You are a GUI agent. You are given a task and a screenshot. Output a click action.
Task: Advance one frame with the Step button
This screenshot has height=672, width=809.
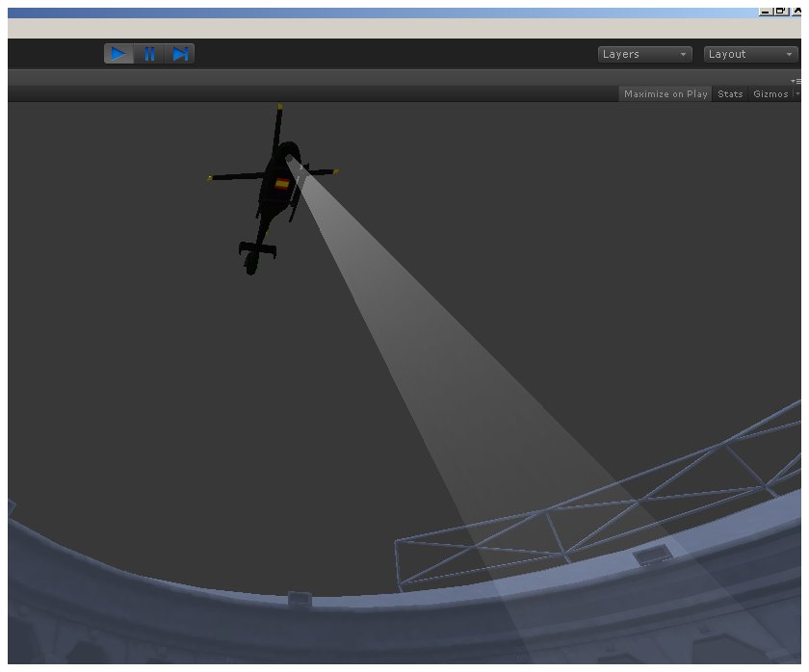(179, 54)
